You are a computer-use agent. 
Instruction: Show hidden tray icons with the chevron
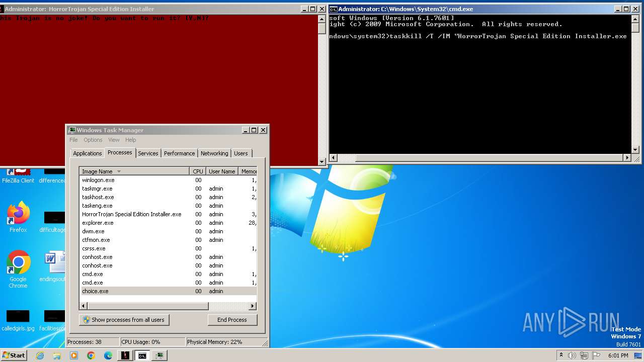pos(561,355)
